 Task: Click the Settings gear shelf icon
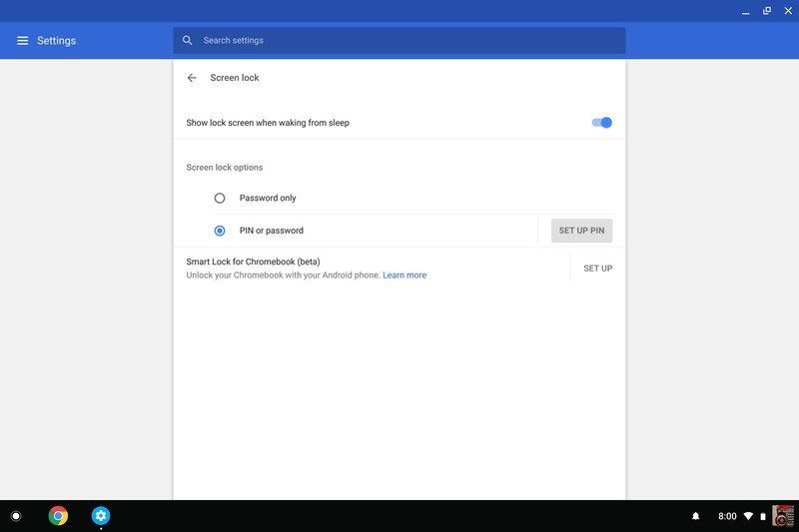[x=101, y=516]
